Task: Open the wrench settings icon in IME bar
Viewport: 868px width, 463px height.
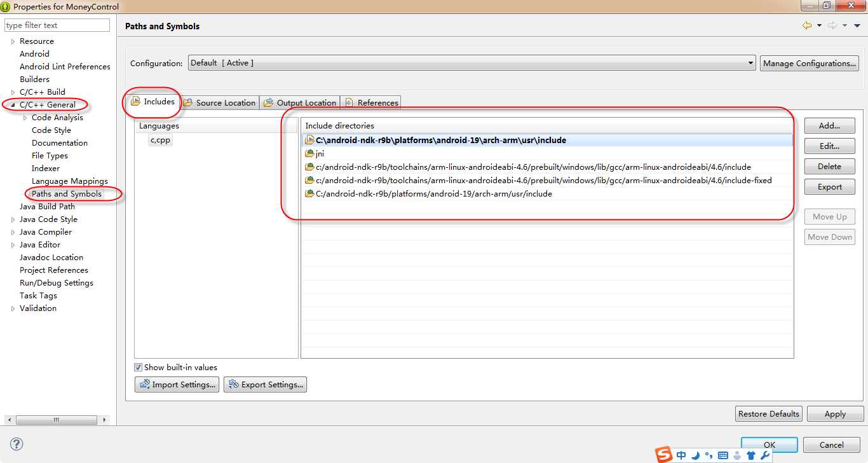Action: (x=765, y=455)
